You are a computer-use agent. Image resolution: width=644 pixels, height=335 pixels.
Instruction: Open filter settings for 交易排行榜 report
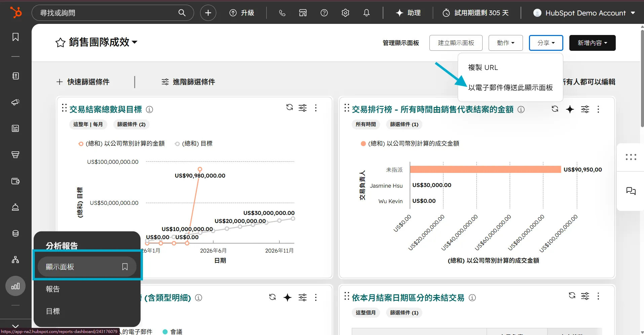(585, 109)
